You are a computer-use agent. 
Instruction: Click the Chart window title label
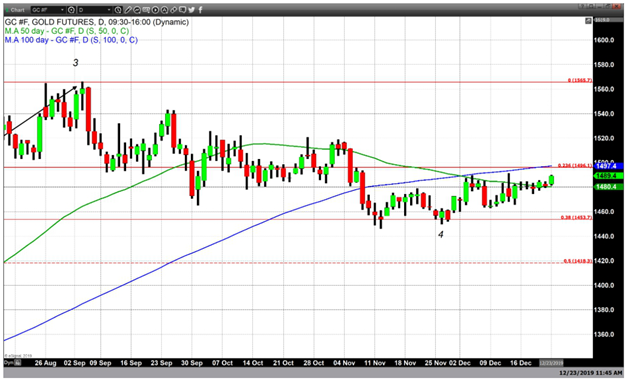(18, 10)
